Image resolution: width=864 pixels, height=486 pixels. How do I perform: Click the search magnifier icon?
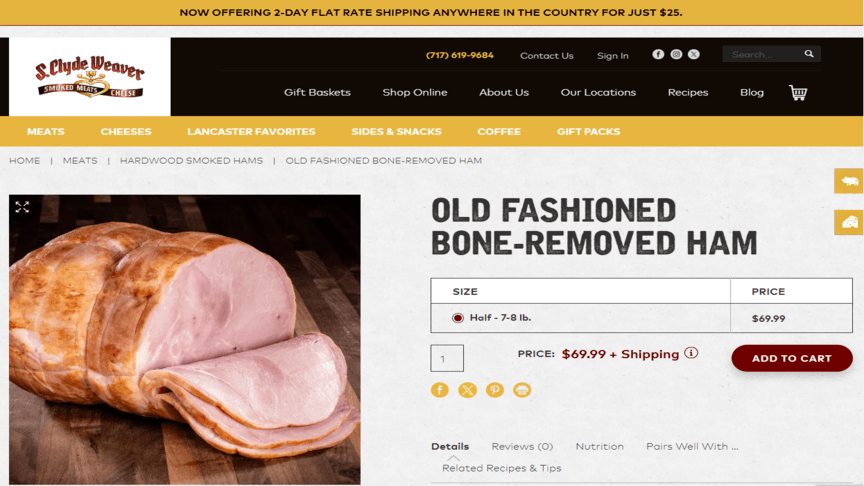coord(809,54)
